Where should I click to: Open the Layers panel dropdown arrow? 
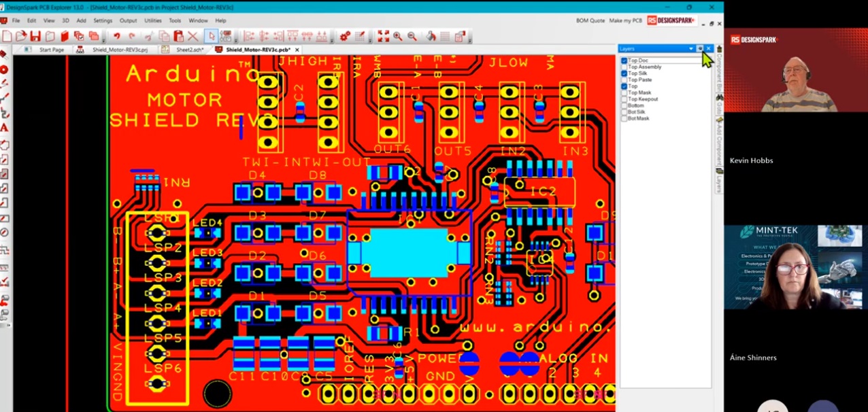pyautogui.click(x=691, y=48)
